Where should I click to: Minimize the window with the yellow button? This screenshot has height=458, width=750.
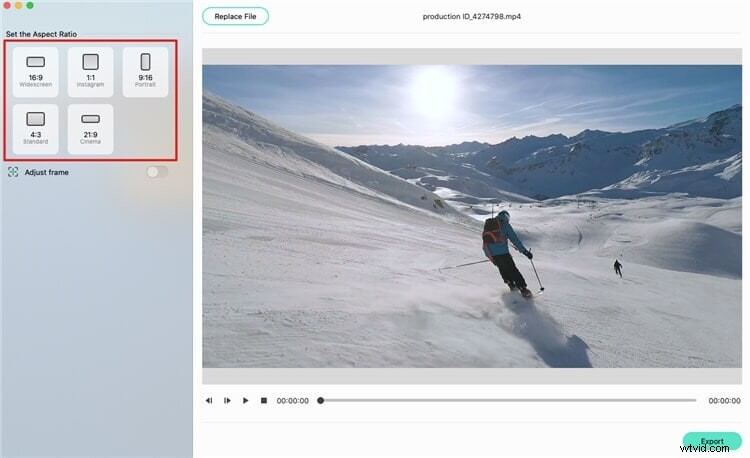19,5
